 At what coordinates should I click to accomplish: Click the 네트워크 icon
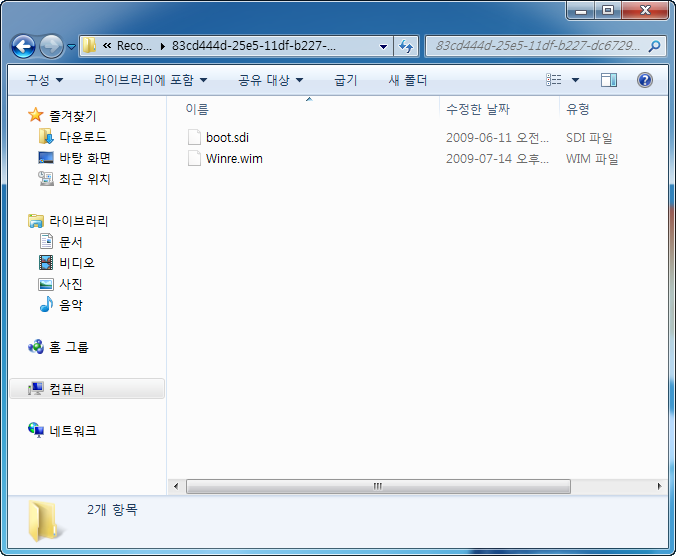36,430
